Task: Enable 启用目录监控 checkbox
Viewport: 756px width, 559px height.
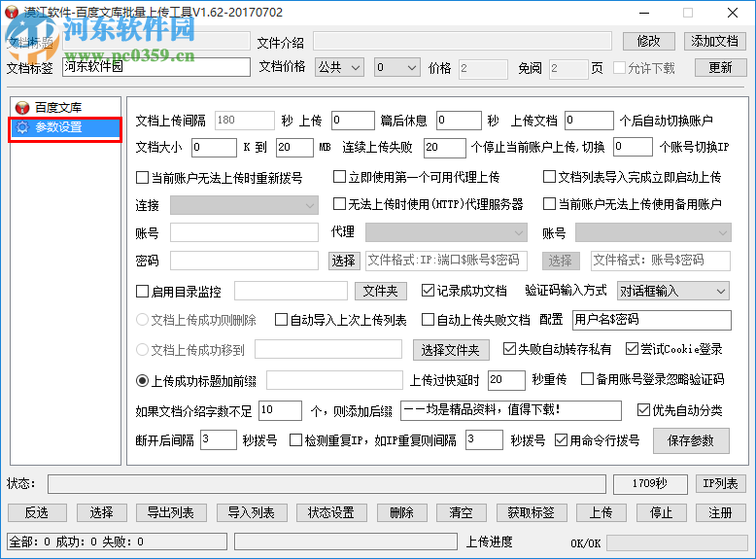Action: point(142,292)
